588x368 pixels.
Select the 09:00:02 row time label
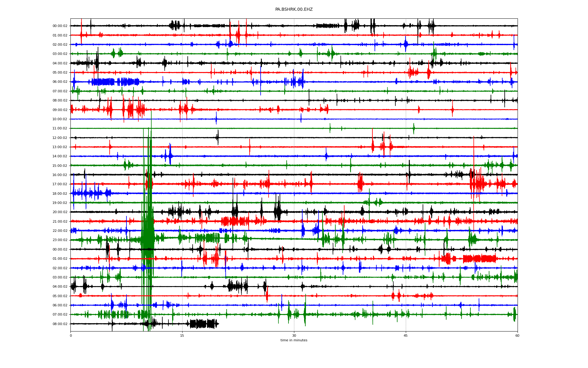60,110
